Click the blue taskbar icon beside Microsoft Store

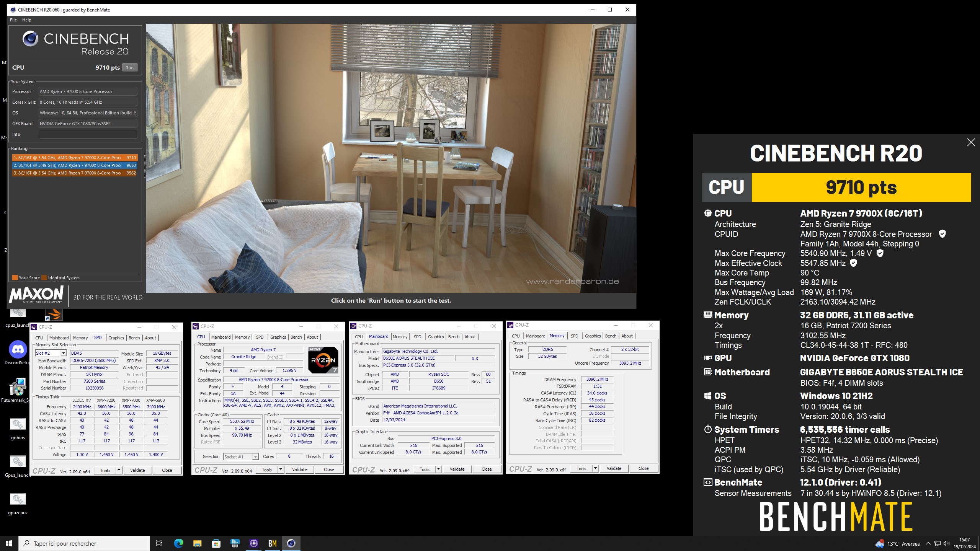[x=235, y=543]
